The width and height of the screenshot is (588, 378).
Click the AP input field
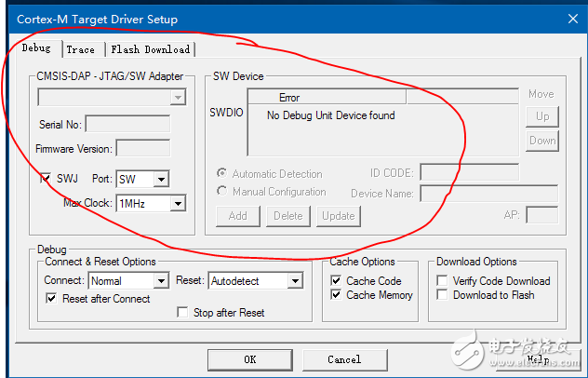(541, 215)
